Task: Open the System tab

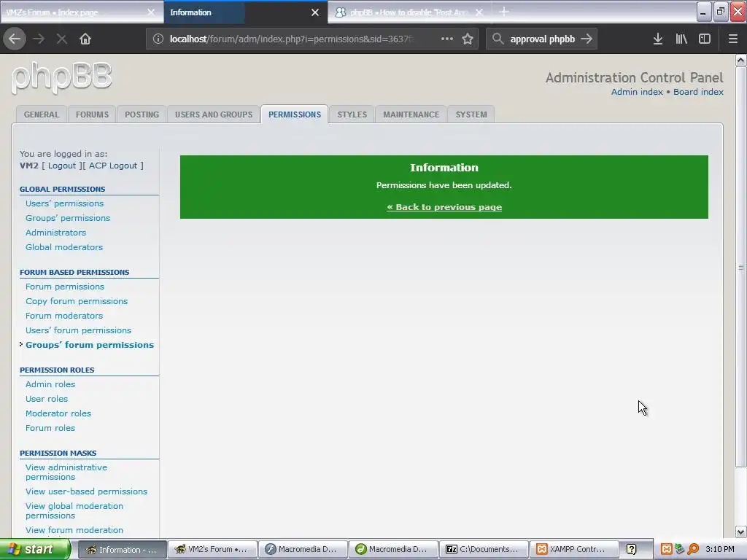Action: coord(471,114)
